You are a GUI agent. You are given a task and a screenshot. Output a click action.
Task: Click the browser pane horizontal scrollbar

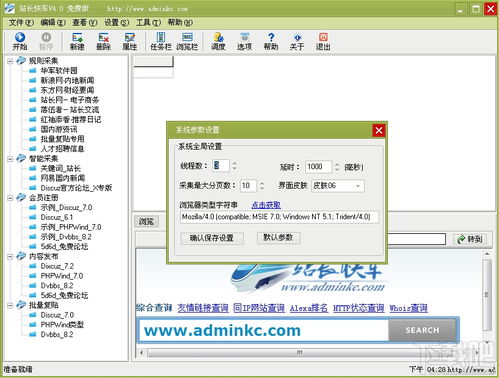pyautogui.click(x=309, y=352)
